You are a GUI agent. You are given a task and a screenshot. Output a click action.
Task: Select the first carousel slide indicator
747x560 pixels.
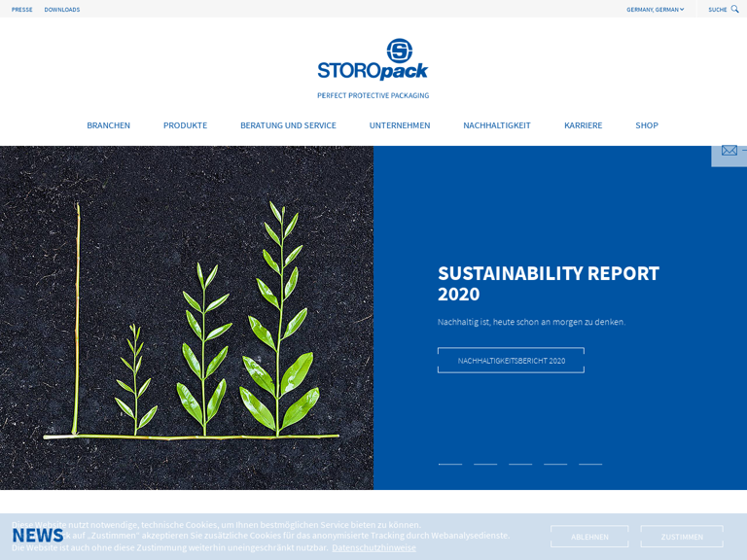(450, 464)
